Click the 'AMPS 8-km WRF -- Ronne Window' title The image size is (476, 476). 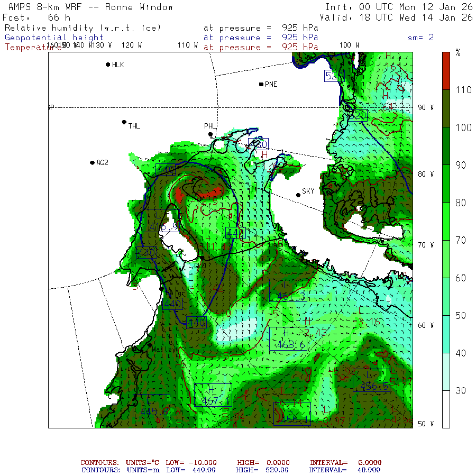[91, 7]
